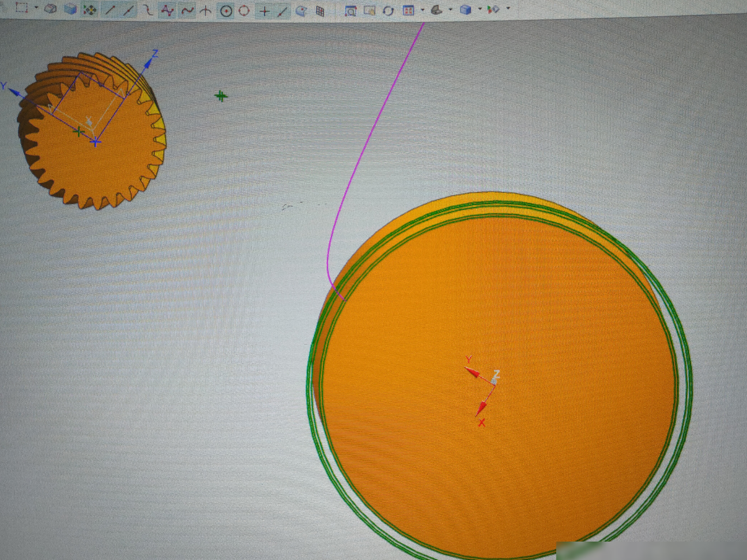The height and width of the screenshot is (560, 747).
Task: Click the blue solid body icon
Action: (70, 9)
